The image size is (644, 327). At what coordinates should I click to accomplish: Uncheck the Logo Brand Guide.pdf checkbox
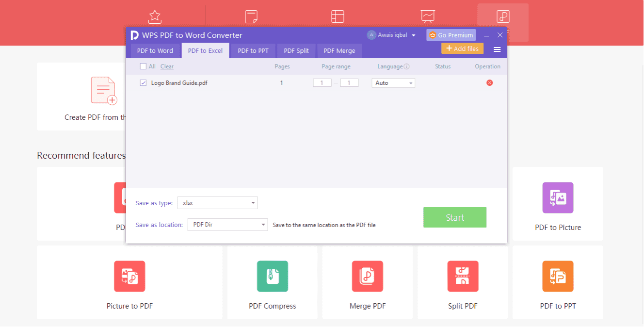(x=143, y=83)
